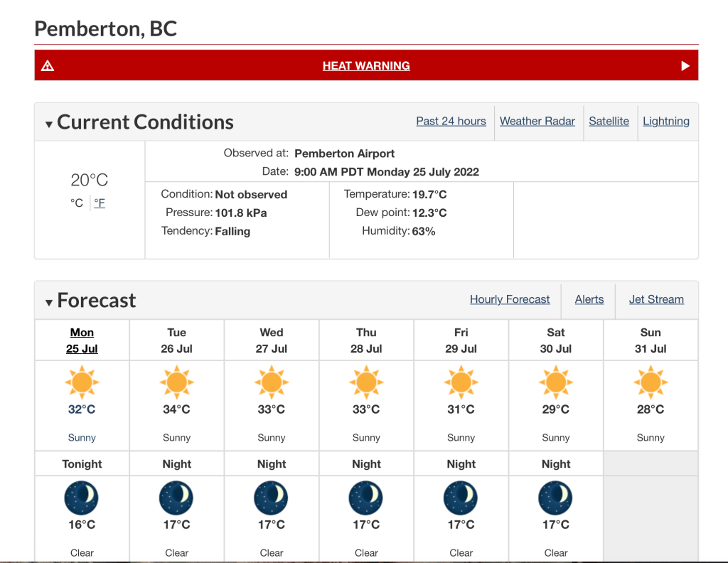The height and width of the screenshot is (563, 728).
Task: Open the Weather Radar link
Action: pyautogui.click(x=537, y=121)
